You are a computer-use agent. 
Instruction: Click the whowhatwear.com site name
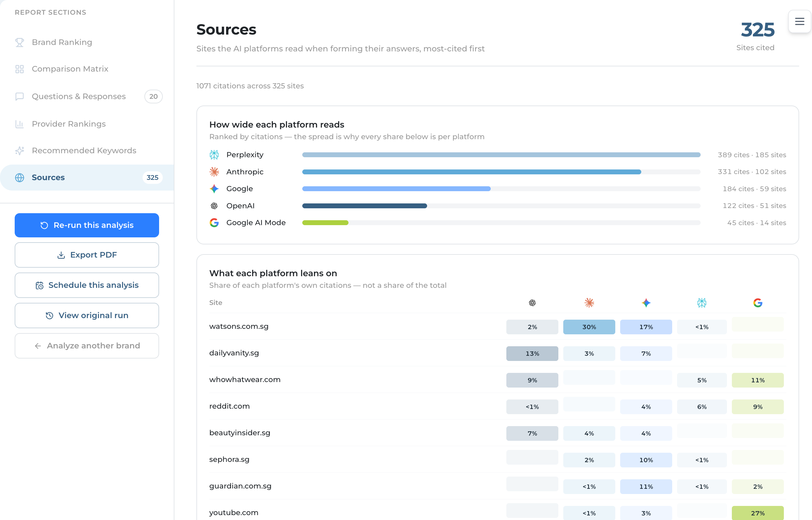(245, 380)
